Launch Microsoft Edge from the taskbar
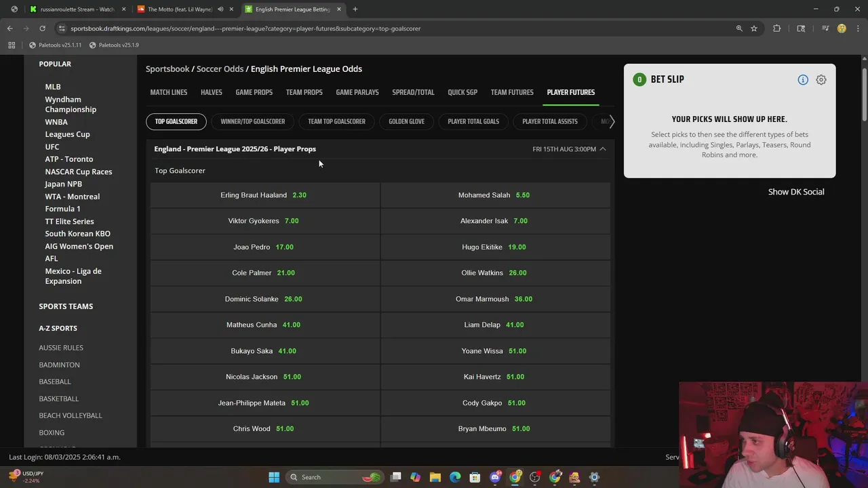Viewport: 868px width, 488px height. tap(455, 477)
